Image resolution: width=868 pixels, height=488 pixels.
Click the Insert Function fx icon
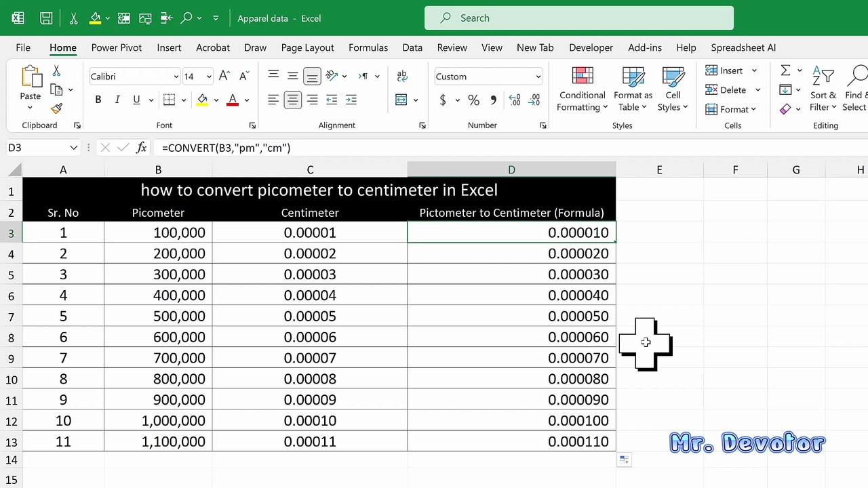(x=141, y=148)
